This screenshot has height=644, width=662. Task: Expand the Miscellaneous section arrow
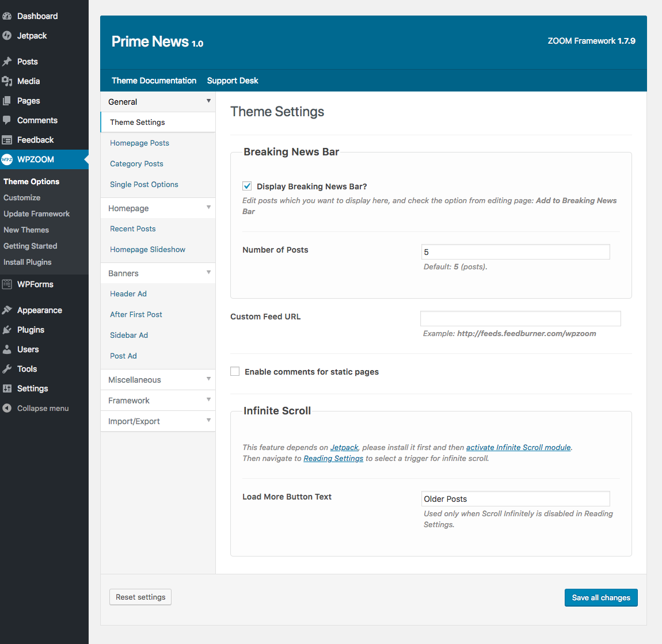(x=208, y=379)
